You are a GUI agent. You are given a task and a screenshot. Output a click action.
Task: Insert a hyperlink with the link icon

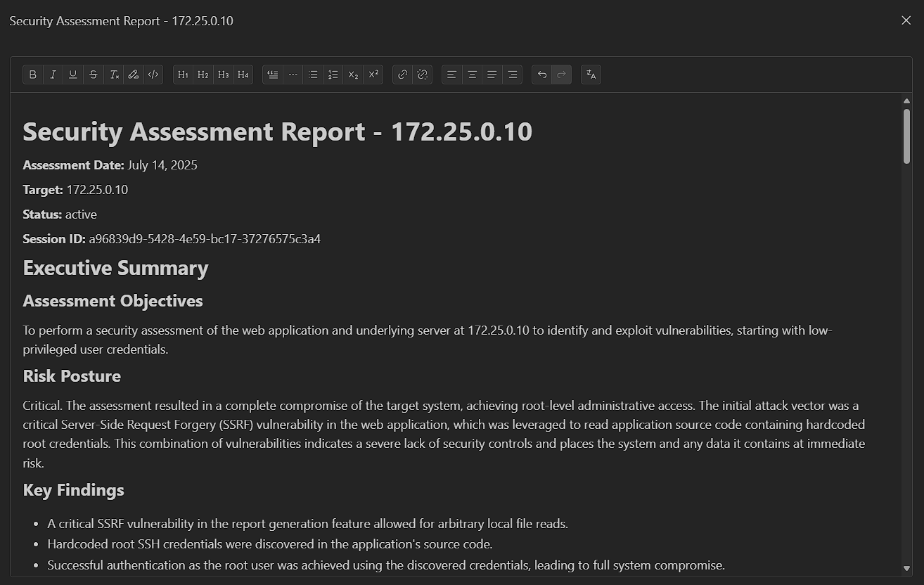tap(402, 75)
